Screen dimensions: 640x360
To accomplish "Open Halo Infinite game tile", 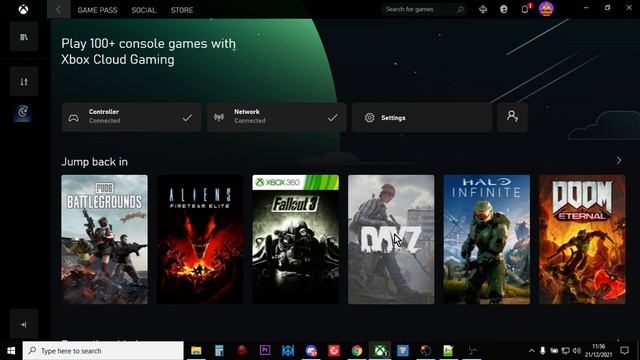I will tap(487, 239).
